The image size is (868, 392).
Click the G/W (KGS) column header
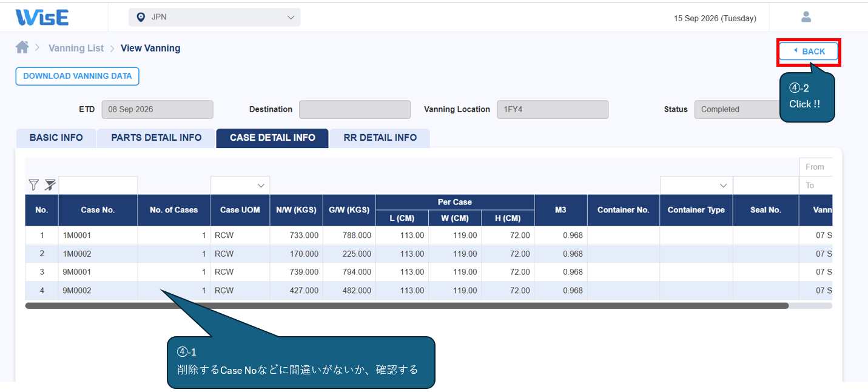[349, 210]
